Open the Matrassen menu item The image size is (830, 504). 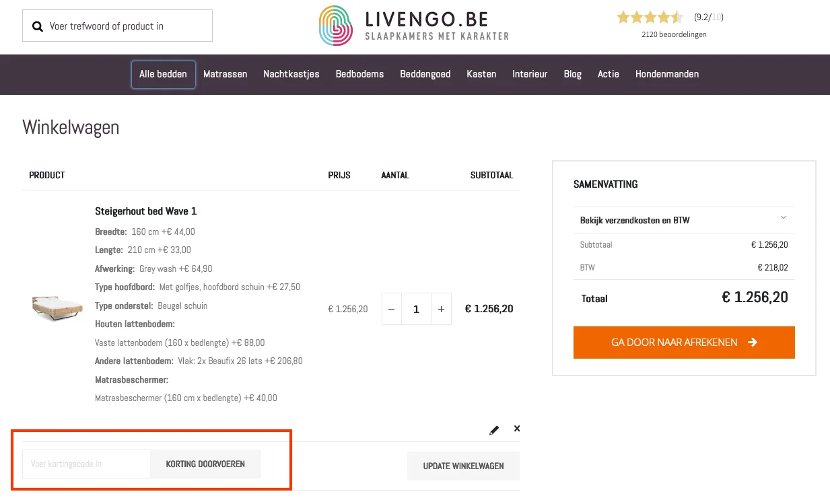pos(226,74)
